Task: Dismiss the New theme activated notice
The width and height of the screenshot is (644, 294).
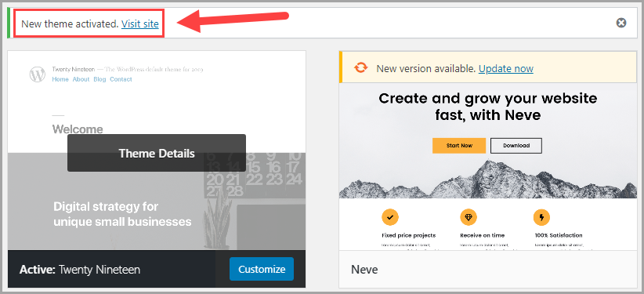Action: (621, 23)
